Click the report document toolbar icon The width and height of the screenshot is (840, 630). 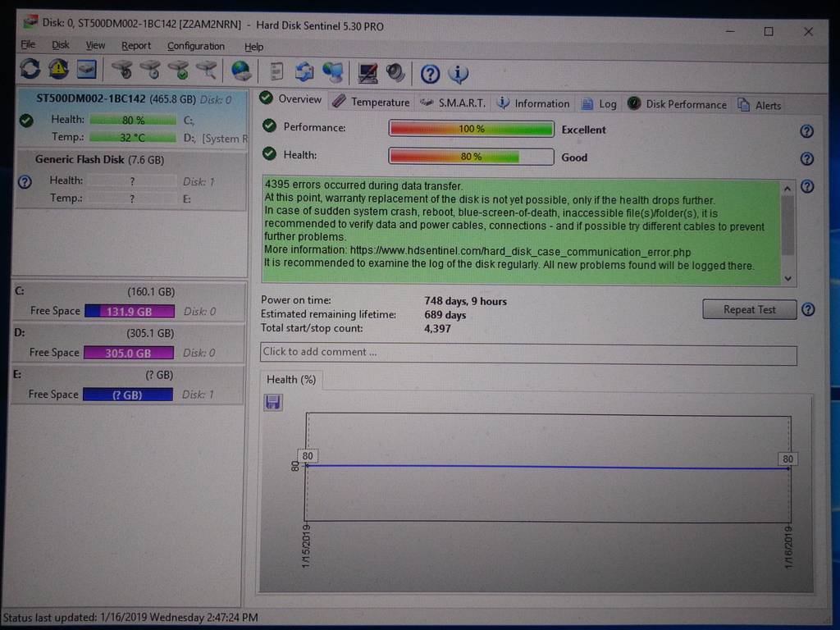tap(276, 72)
